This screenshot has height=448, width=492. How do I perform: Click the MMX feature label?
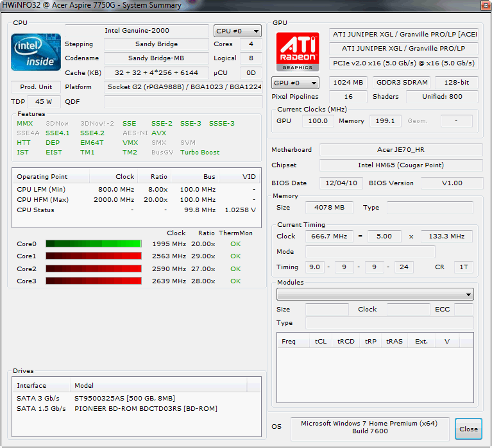[25, 124]
